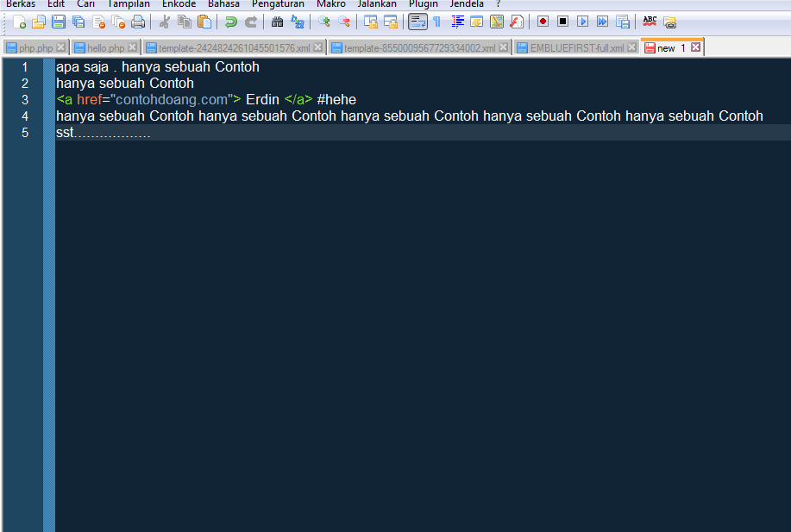Open Find dialog via the binoculars icon
The width and height of the screenshot is (791, 532).
(x=278, y=22)
